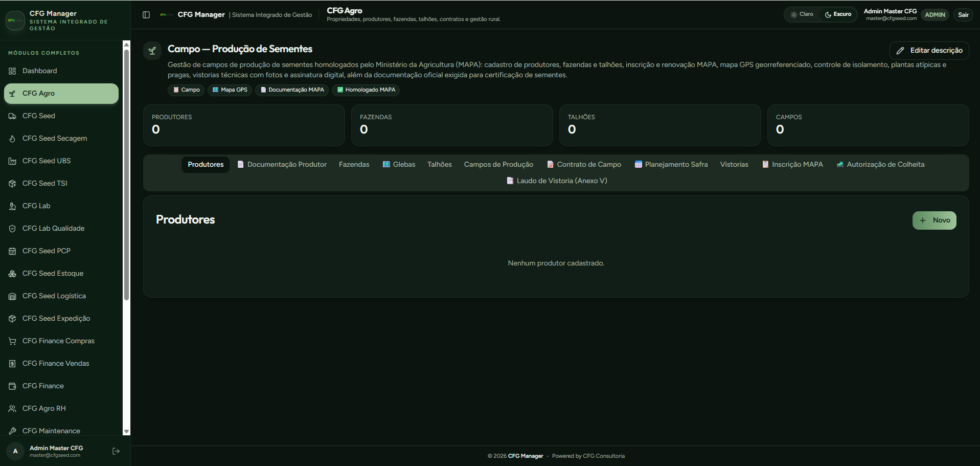
Task: Click the CFG Seed PCP calendar icon
Action: tap(12, 251)
